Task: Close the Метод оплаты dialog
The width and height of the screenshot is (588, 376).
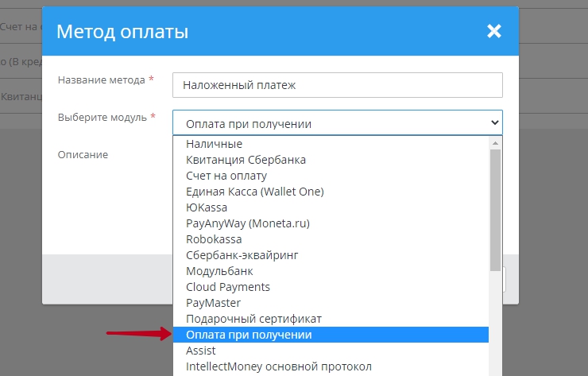Action: click(x=494, y=32)
